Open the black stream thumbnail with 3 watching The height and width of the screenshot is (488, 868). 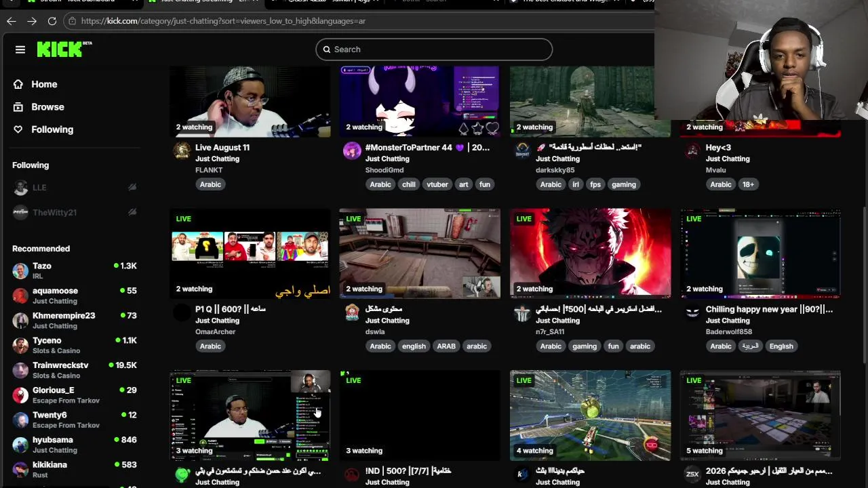[420, 415]
